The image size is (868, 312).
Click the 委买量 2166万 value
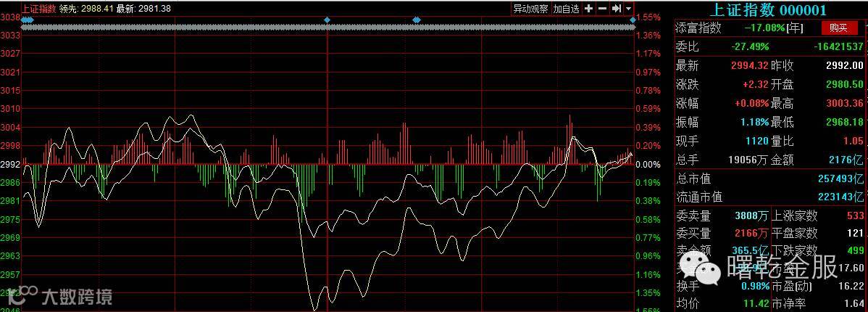tap(752, 234)
